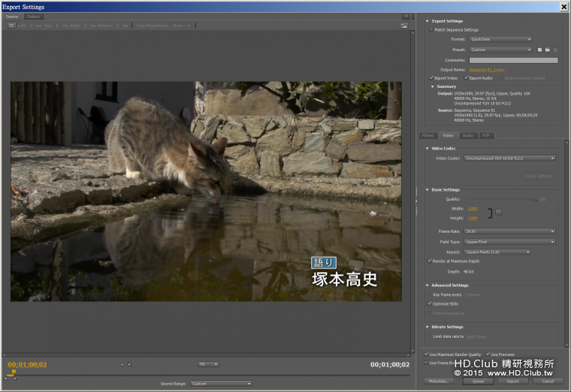Click the Queue button

(478, 381)
